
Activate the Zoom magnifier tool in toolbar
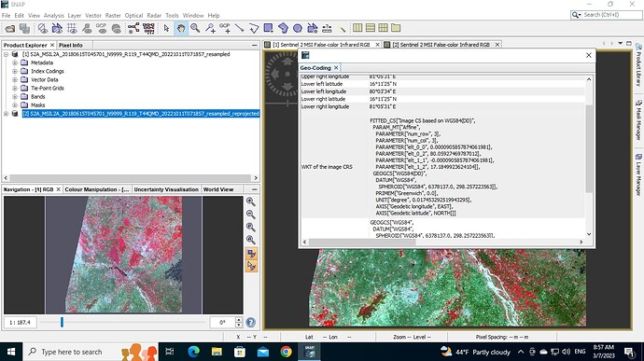click(x=195, y=28)
